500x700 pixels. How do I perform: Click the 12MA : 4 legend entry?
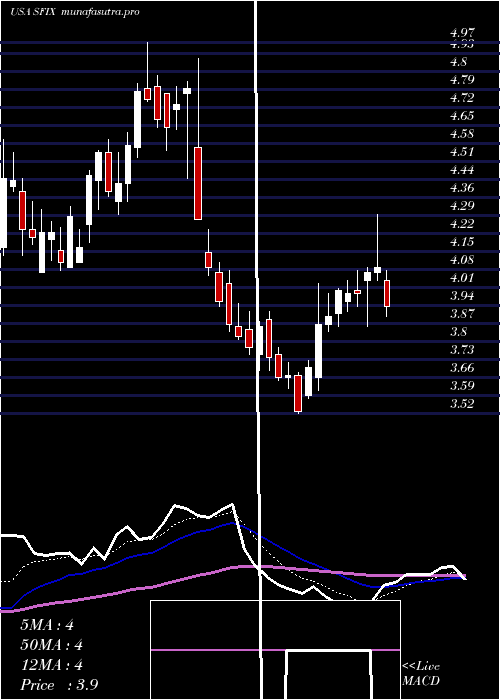51,665
